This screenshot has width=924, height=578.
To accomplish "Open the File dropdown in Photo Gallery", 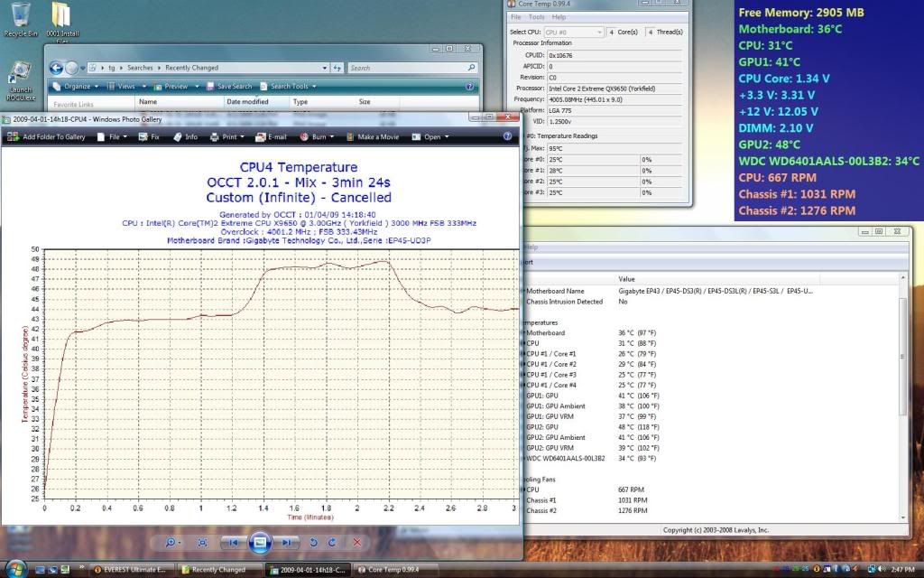I will 112,137.
